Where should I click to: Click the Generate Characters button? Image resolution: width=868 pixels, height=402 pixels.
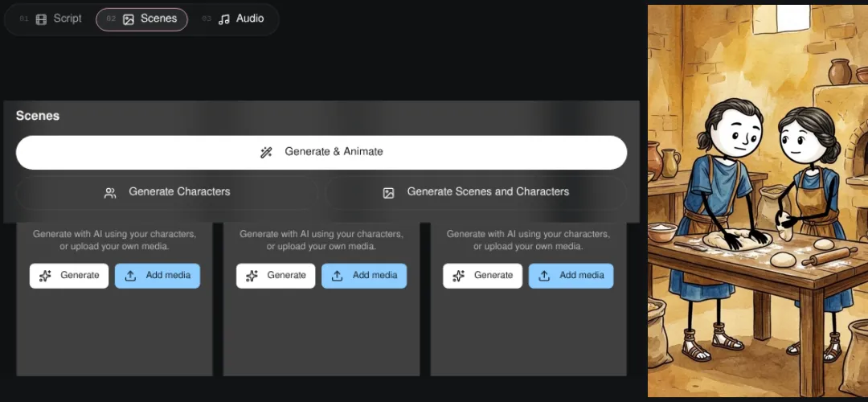pos(167,192)
